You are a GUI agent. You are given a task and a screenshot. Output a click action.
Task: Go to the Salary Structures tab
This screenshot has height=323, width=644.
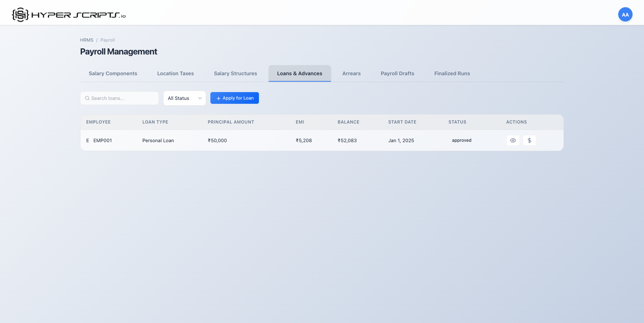click(235, 74)
